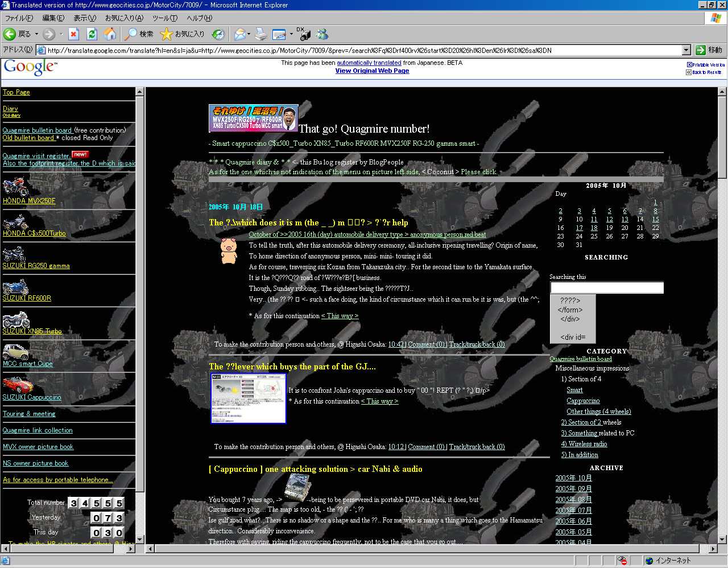Click calendar day 17 link
The width and height of the screenshot is (728, 568).
click(x=579, y=228)
